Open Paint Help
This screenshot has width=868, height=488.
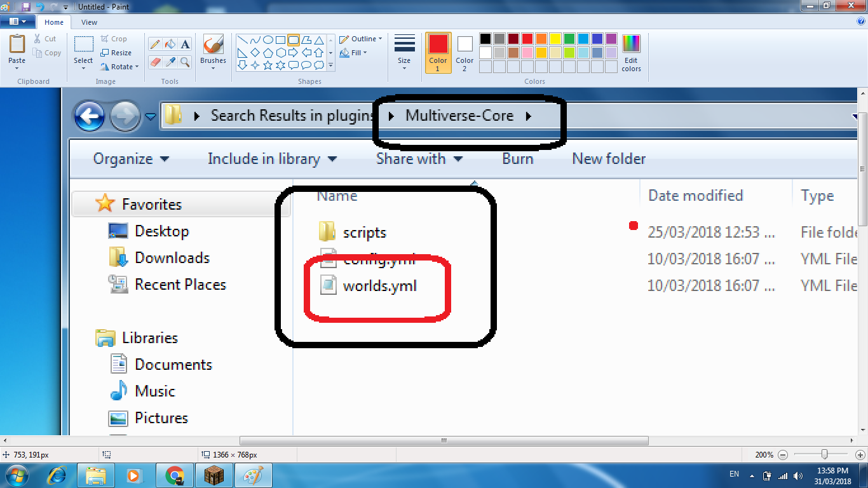tap(861, 22)
